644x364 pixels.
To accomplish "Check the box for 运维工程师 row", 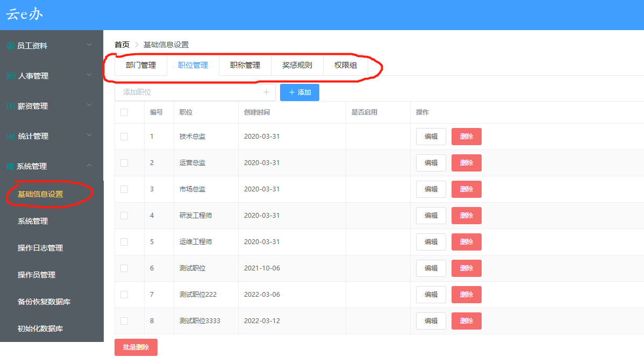I will tap(124, 241).
